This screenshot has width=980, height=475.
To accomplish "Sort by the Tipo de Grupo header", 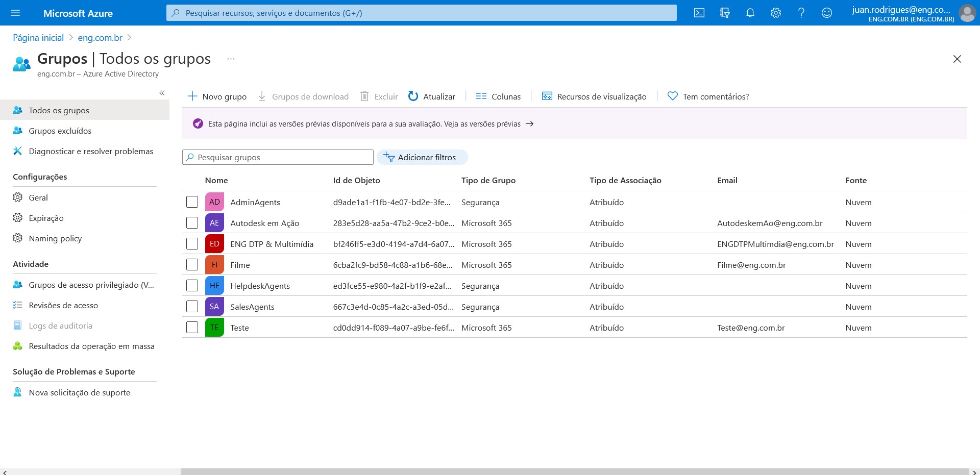I will click(x=488, y=181).
